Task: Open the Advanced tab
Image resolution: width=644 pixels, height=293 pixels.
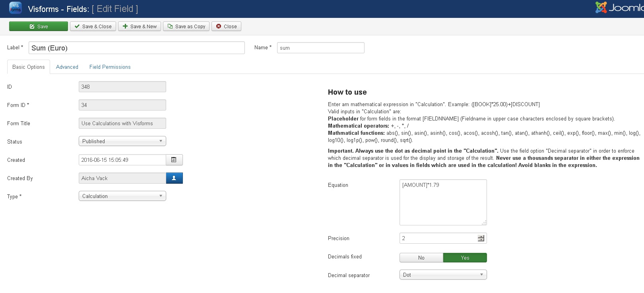Action: click(x=67, y=67)
